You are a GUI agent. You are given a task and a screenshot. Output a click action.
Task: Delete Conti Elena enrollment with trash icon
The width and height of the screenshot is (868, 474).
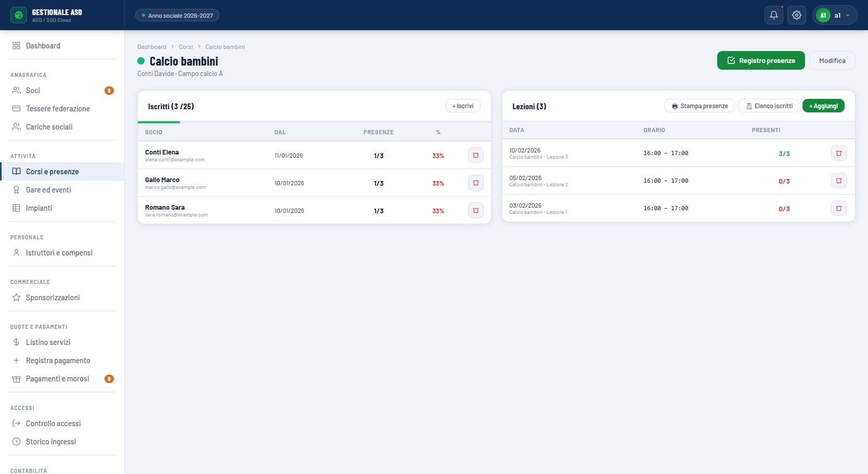pos(476,155)
